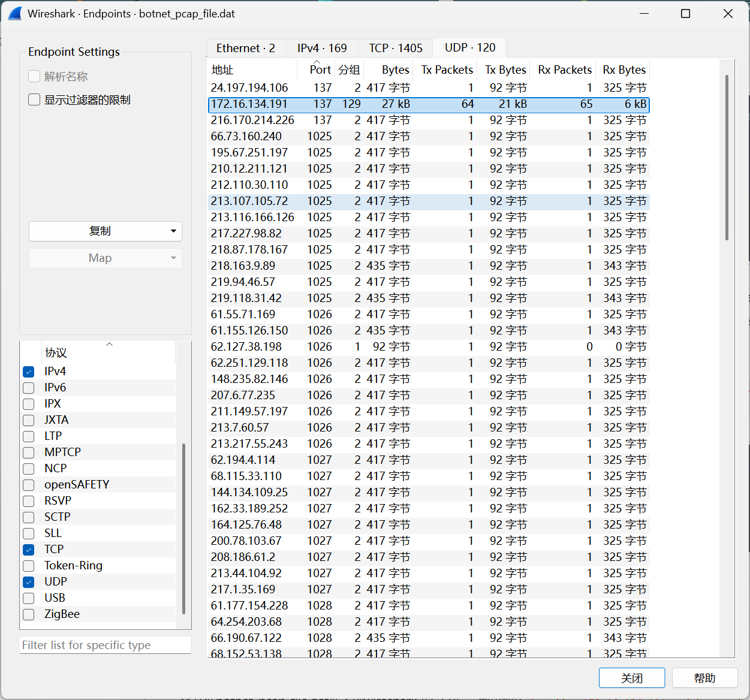Click the RSVP protocol label
This screenshot has width=750, height=700.
coord(58,500)
